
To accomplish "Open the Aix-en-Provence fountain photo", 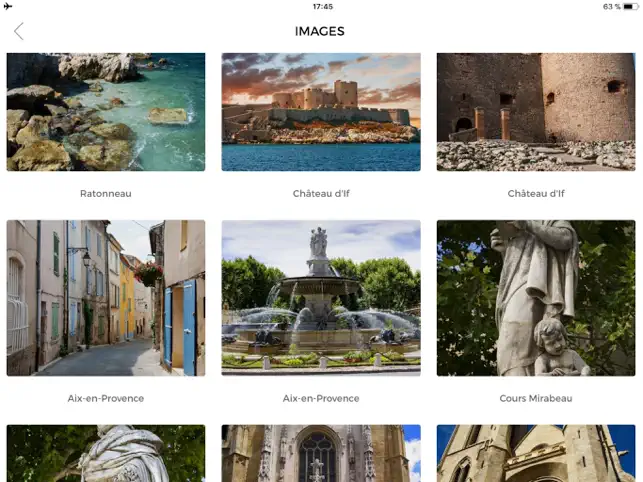I will pyautogui.click(x=321, y=298).
